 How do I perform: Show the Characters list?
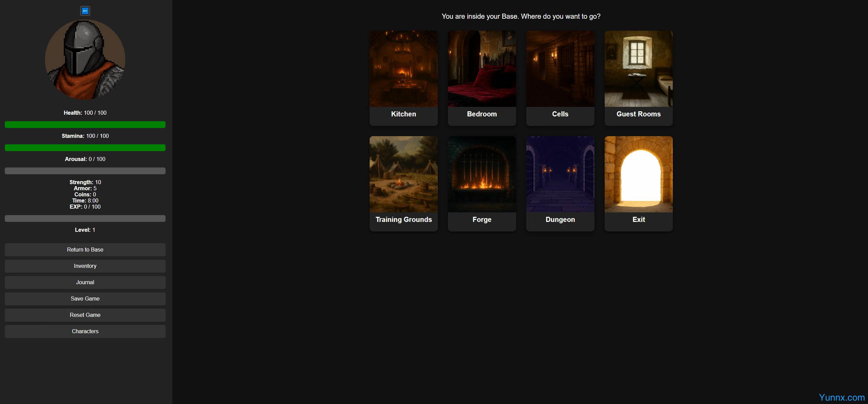click(x=85, y=331)
